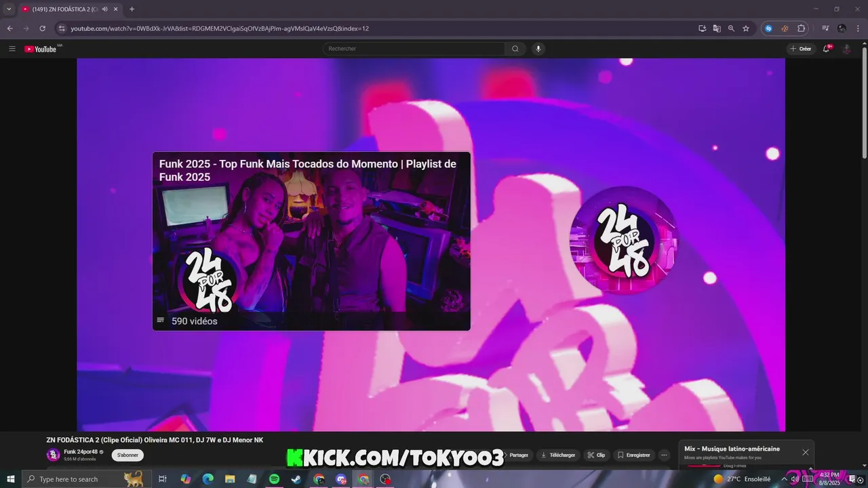Image resolution: width=868 pixels, height=488 pixels.
Task: Click the Enregistrer save button
Action: [633, 455]
